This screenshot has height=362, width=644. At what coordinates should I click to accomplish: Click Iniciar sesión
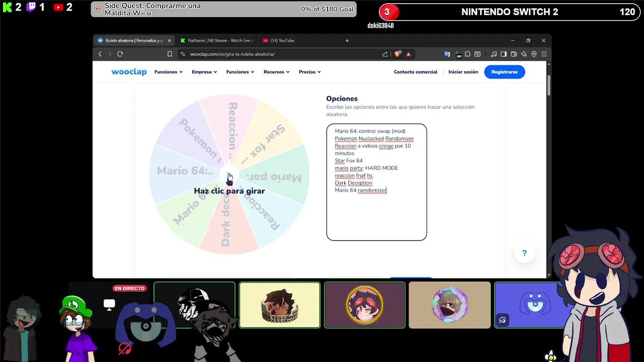pyautogui.click(x=463, y=72)
